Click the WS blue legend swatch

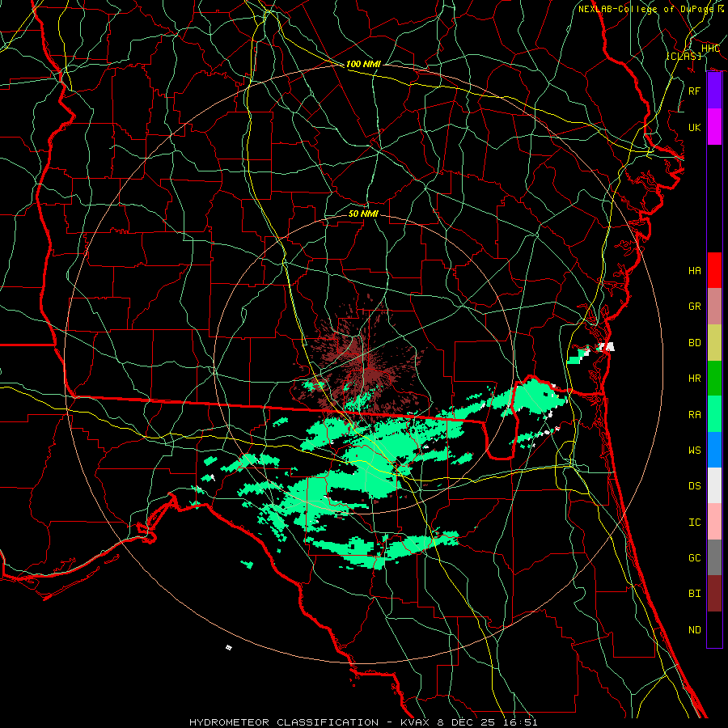(714, 450)
